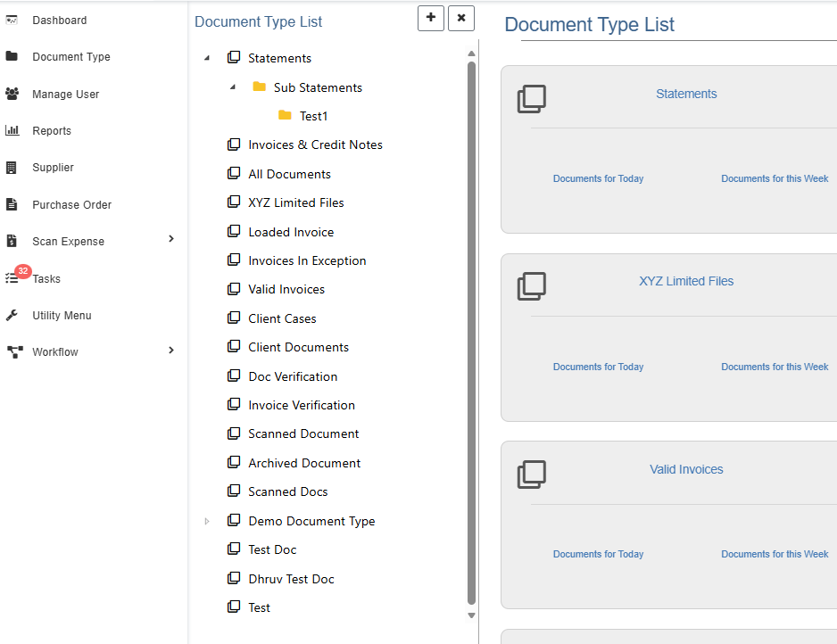
Task: Open the Utility Menu label
Action: [x=62, y=316]
